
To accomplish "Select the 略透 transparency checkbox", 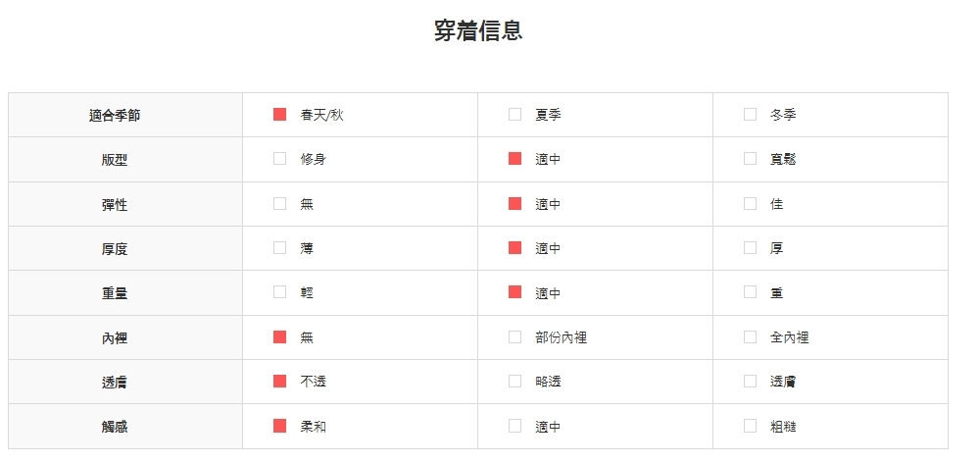I will pyautogui.click(x=514, y=382).
